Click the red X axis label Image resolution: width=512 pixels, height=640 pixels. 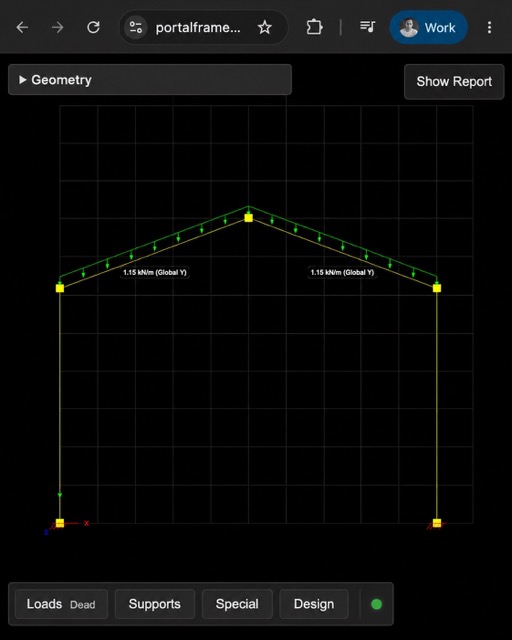pos(87,523)
